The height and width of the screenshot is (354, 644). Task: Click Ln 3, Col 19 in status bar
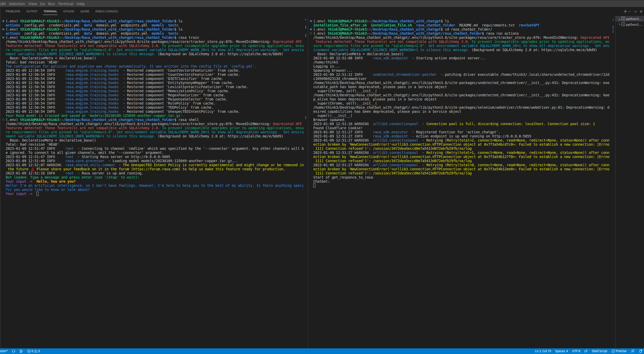pos(543,351)
